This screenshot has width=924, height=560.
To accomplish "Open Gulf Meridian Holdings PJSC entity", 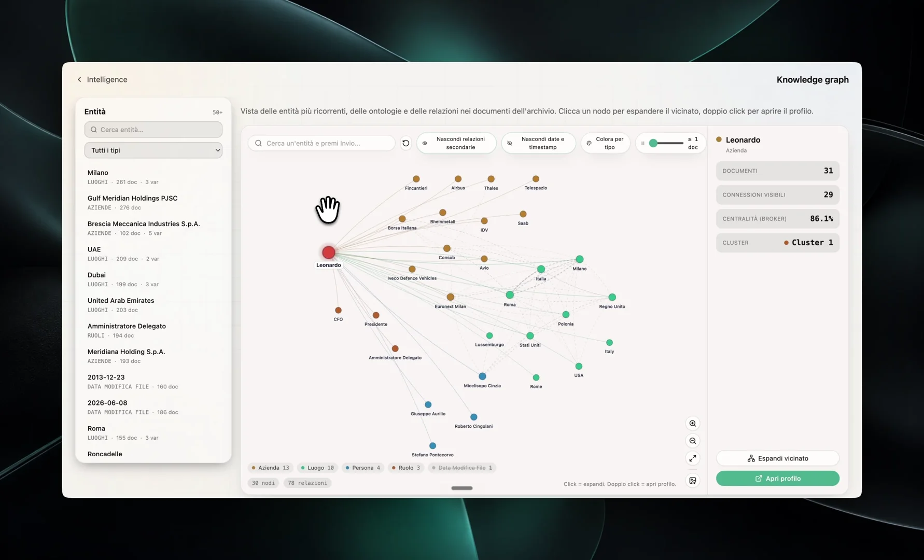I will pyautogui.click(x=153, y=202).
